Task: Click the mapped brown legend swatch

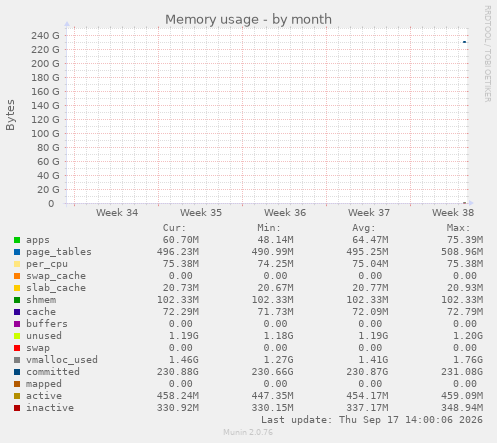Action: pos(17,384)
